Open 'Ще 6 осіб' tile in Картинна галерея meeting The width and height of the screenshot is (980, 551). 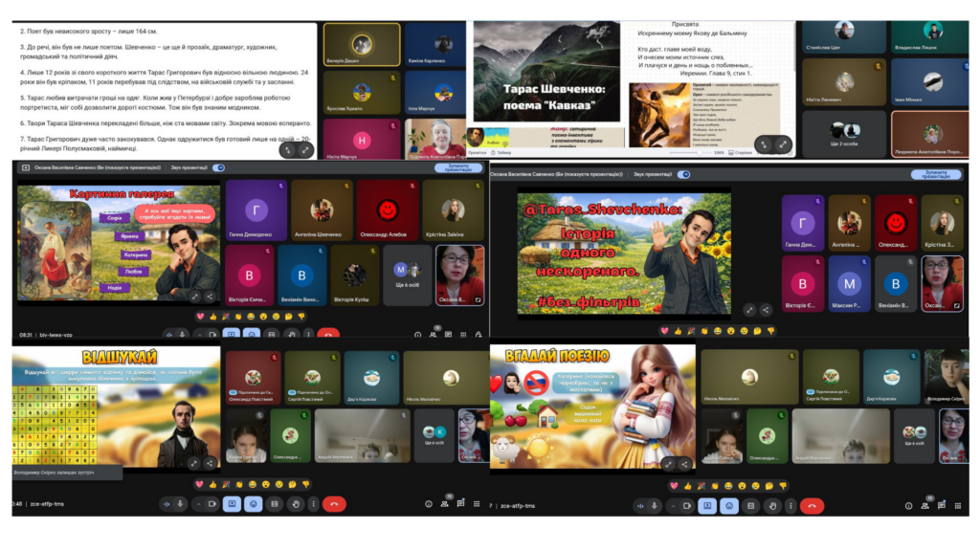[x=407, y=275]
